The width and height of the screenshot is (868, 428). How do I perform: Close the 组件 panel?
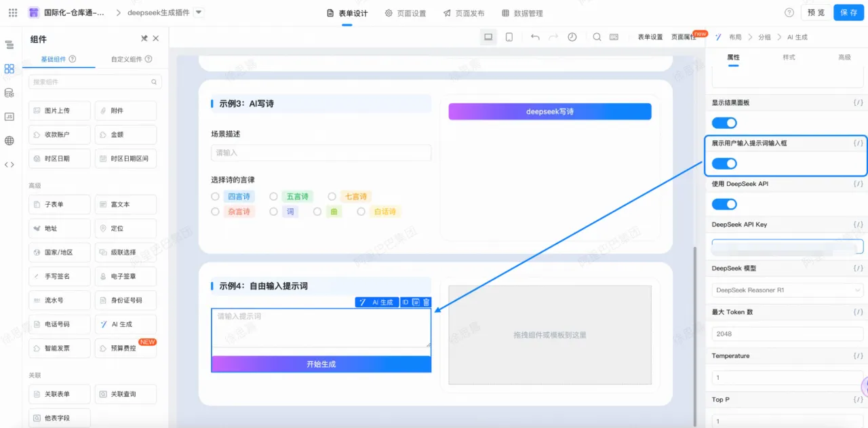156,39
